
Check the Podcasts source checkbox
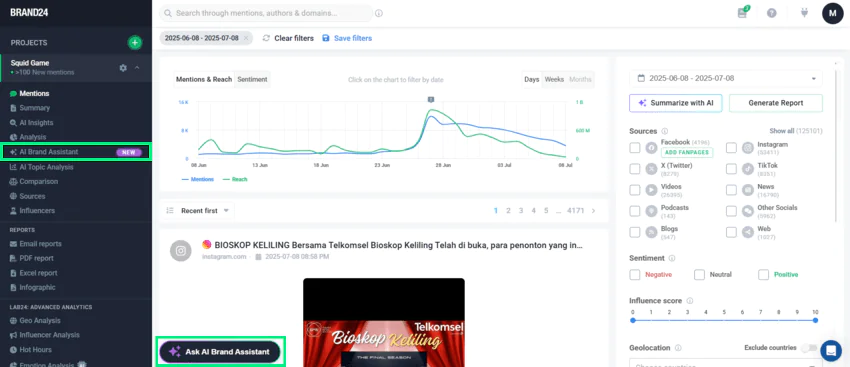pos(635,211)
